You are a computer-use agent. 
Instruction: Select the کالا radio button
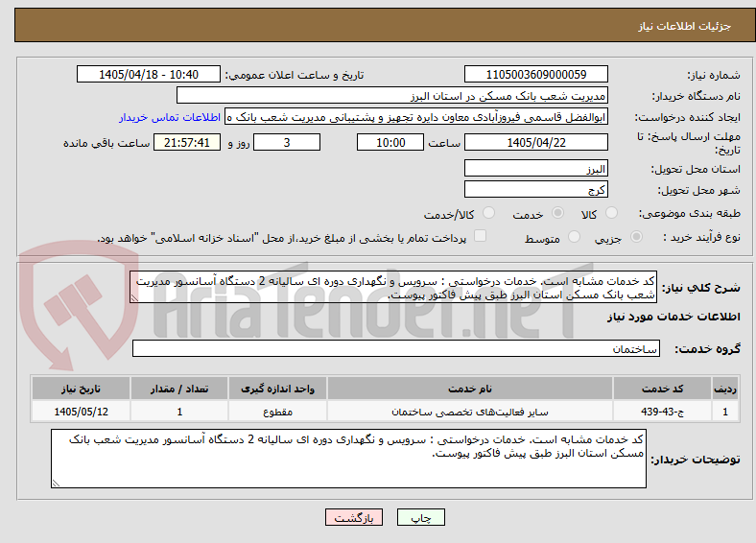pos(611,213)
